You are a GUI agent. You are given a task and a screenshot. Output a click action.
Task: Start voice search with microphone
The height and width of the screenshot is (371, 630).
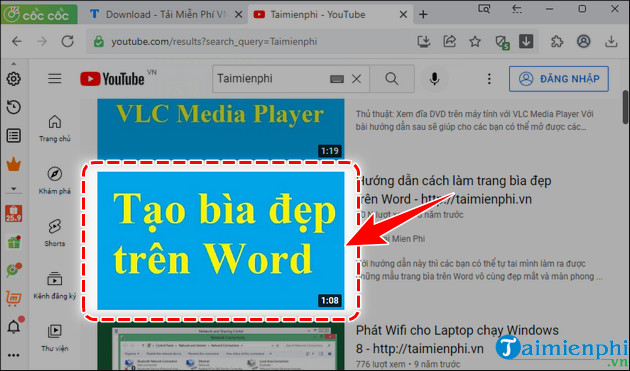434,79
